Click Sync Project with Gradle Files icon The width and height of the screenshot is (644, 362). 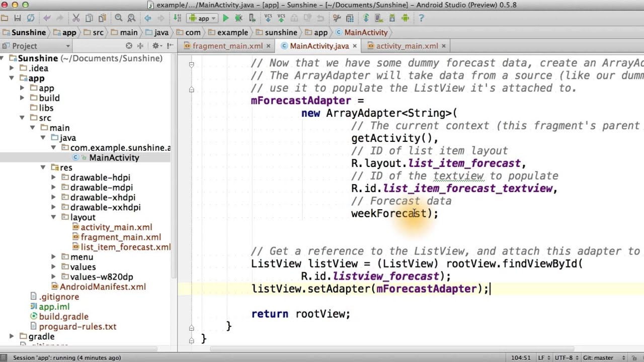click(366, 19)
